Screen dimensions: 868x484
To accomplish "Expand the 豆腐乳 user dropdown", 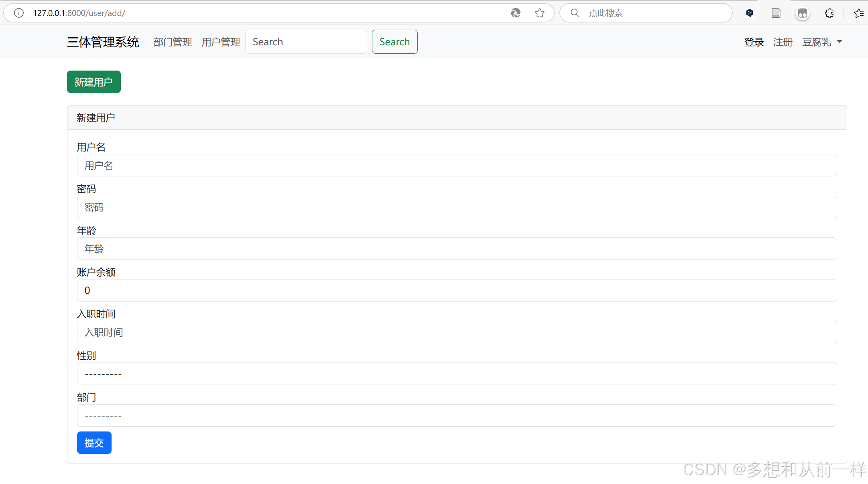I will pyautogui.click(x=822, y=42).
